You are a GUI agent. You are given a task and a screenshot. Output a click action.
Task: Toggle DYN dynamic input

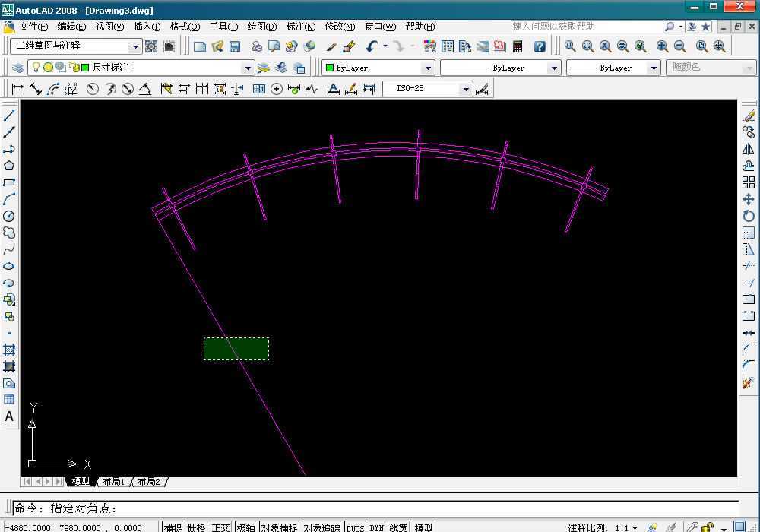[377, 527]
